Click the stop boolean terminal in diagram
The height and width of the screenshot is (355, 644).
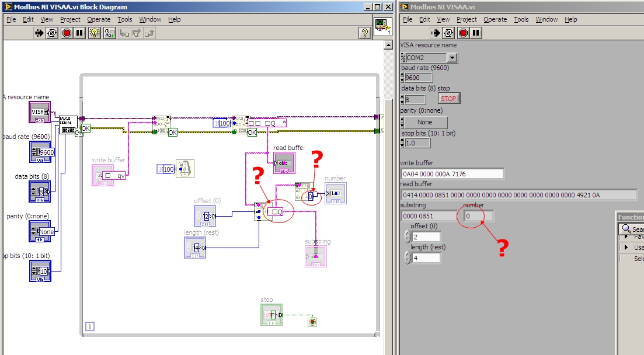271,315
